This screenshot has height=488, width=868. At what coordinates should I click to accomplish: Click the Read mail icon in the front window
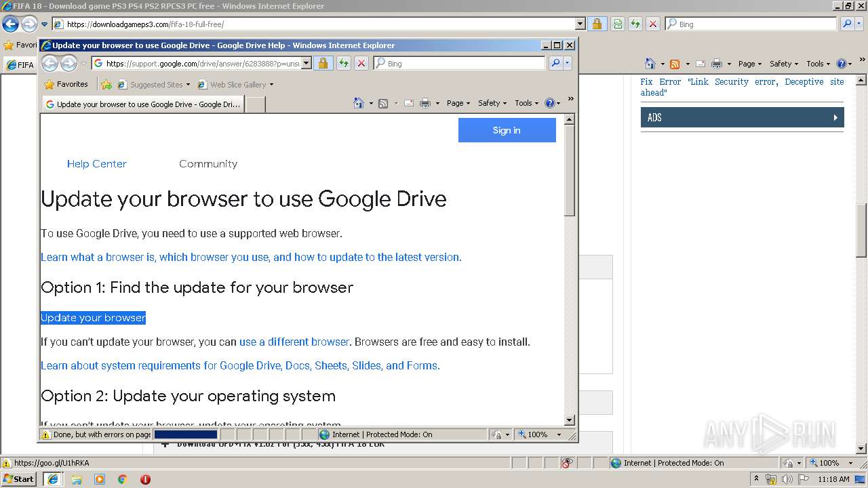pos(409,103)
